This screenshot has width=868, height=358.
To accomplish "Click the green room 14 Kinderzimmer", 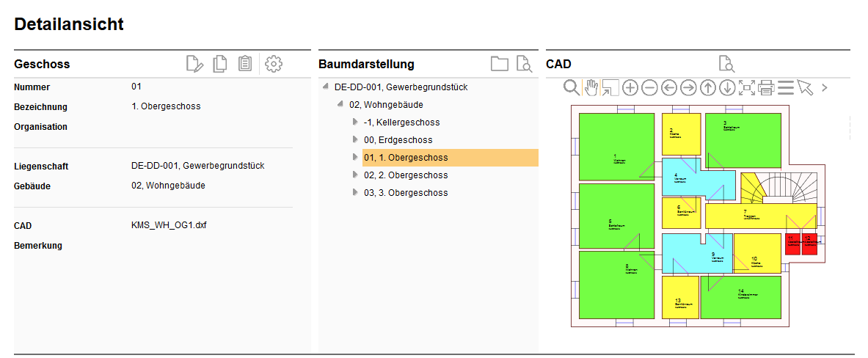I will [x=740, y=297].
